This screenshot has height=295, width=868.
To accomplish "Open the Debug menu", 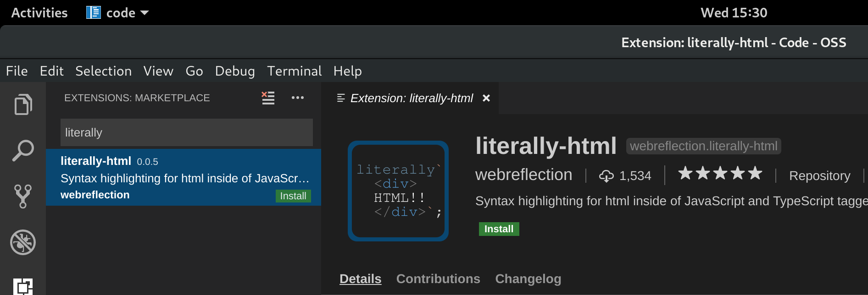I will point(235,71).
